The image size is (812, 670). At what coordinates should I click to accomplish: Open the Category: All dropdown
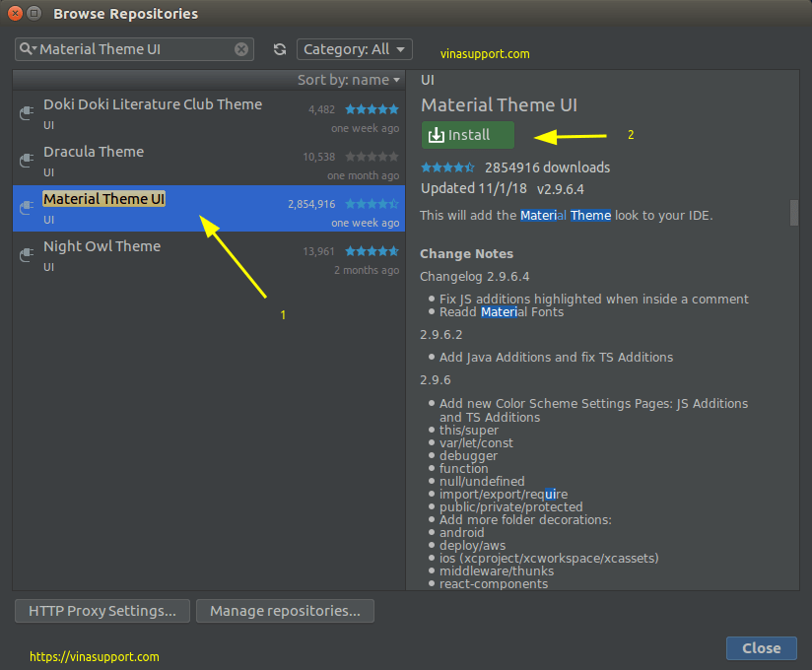pos(354,48)
